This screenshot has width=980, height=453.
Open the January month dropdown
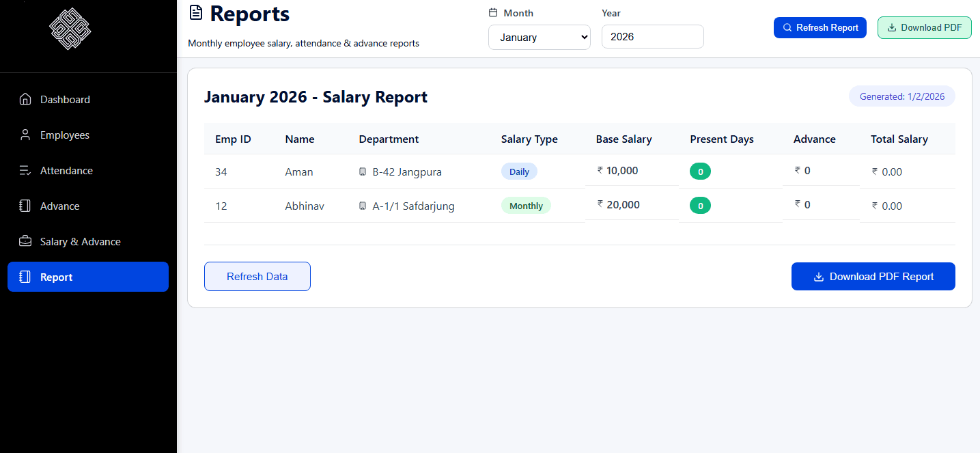[539, 37]
